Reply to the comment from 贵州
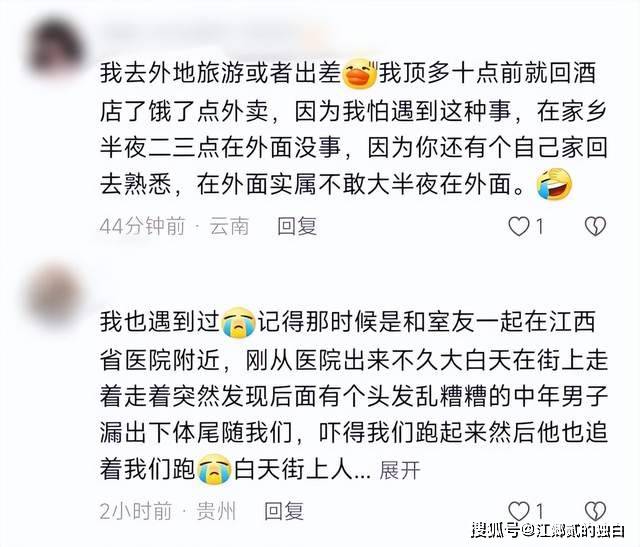Image resolution: width=640 pixels, height=547 pixels. tap(284, 510)
